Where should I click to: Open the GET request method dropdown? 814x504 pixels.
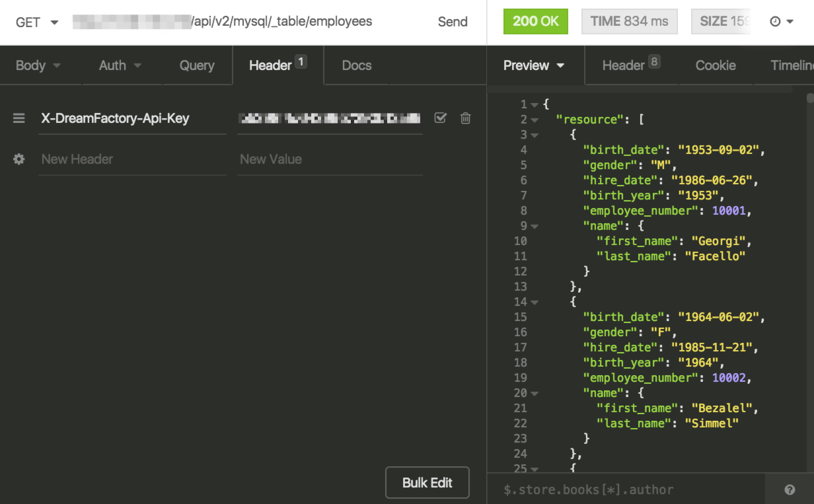(36, 21)
